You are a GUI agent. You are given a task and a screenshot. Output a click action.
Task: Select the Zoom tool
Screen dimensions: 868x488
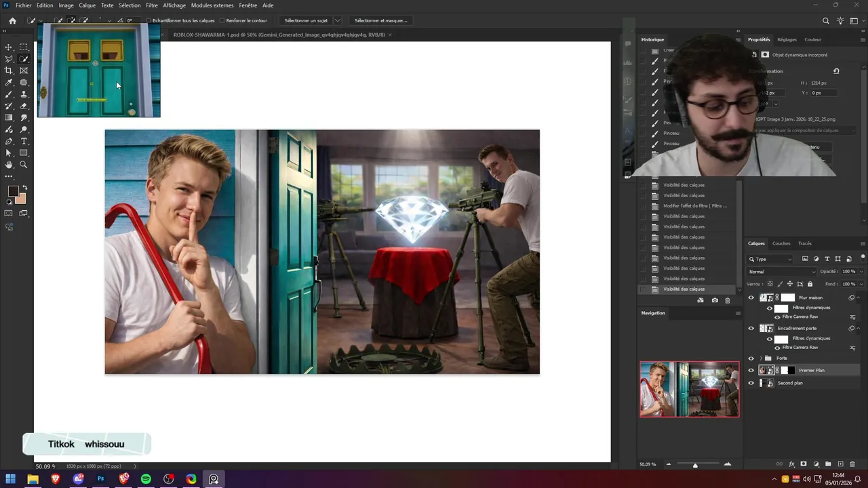[24, 165]
